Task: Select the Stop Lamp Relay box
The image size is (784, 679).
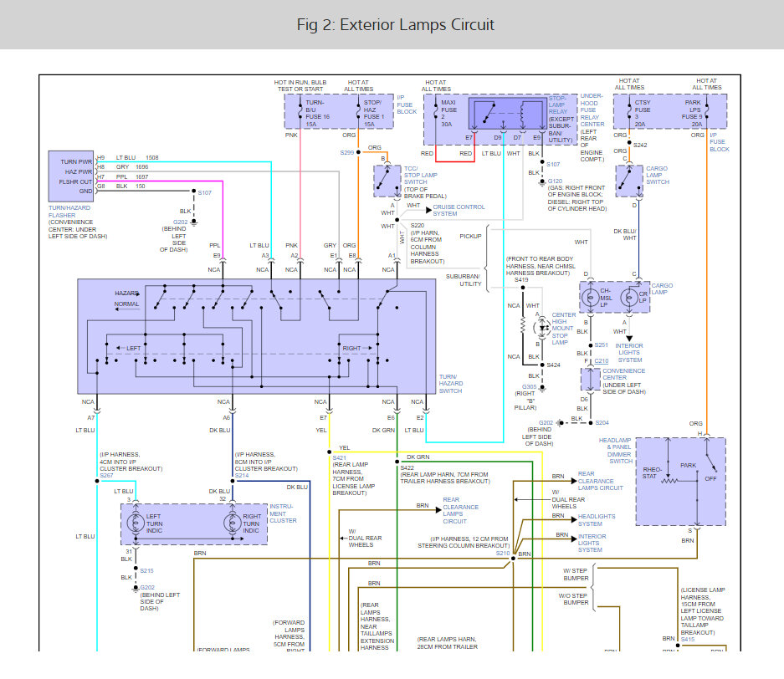Action: (x=508, y=114)
